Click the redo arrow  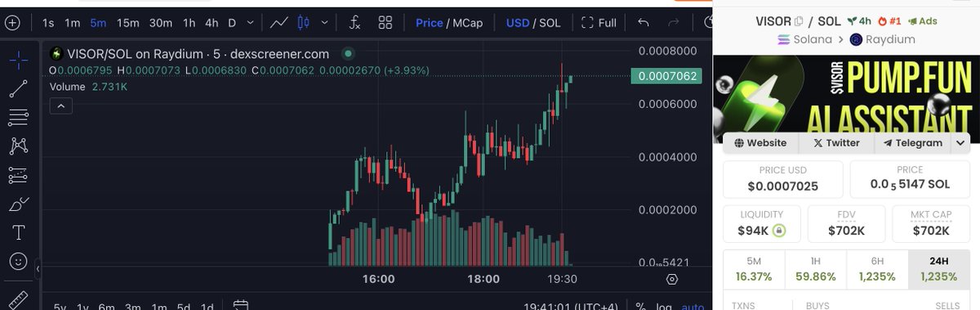point(674,23)
